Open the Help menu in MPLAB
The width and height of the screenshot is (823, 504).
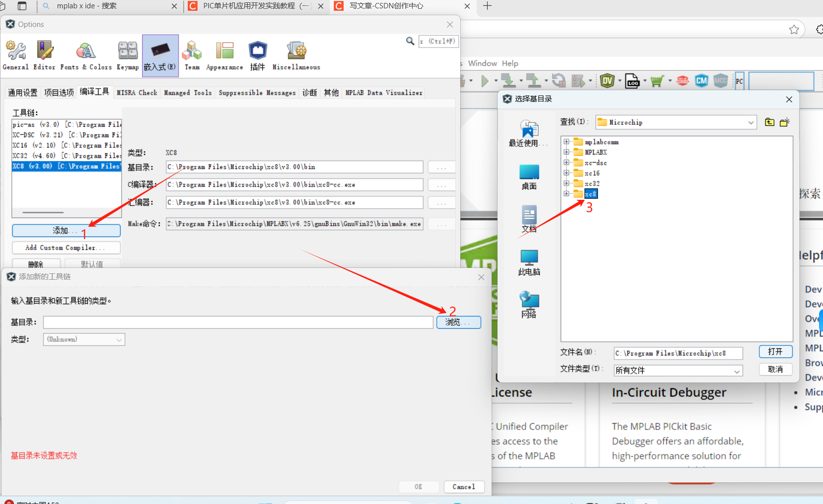510,63
